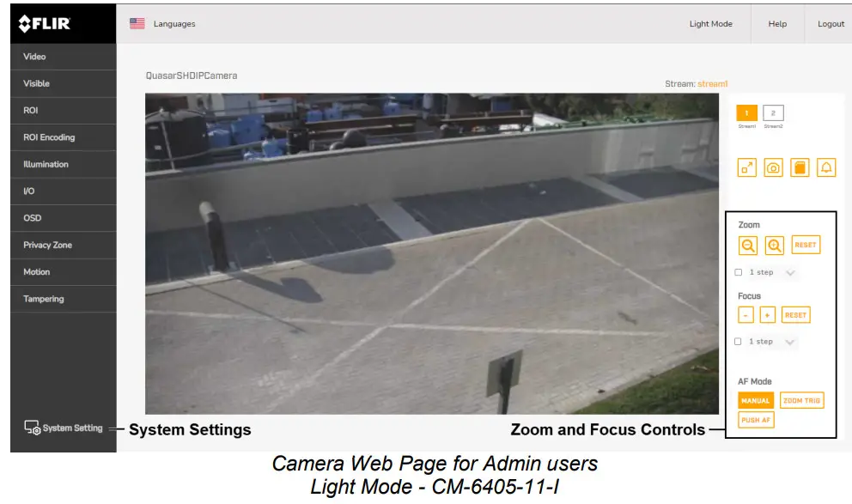Image resolution: width=852 pixels, height=504 pixels.
Task: Click the live camera video feed
Action: tap(432, 253)
